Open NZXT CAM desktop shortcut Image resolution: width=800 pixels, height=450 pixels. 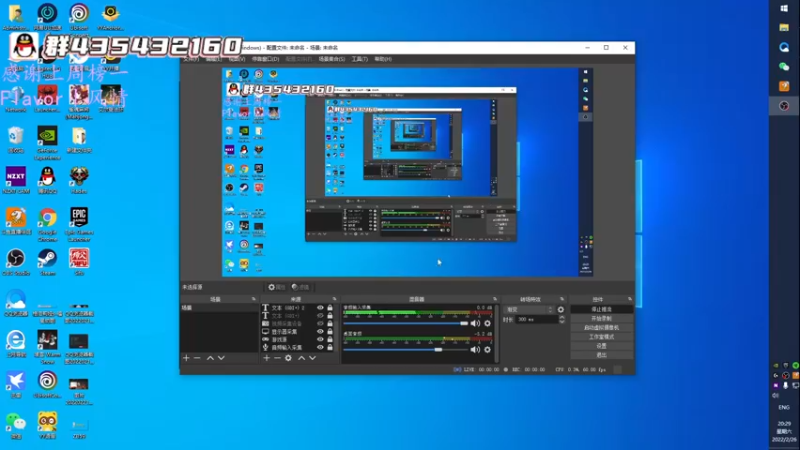tap(16, 180)
